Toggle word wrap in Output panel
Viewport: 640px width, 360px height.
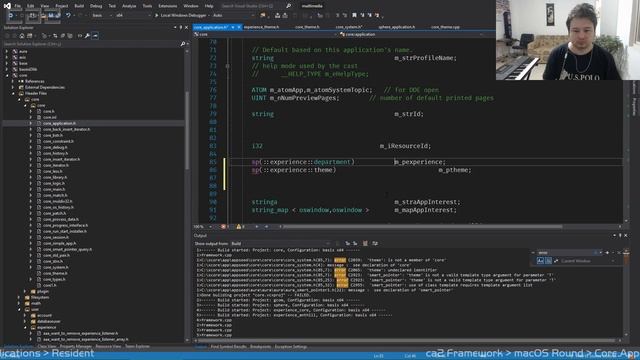375,244
